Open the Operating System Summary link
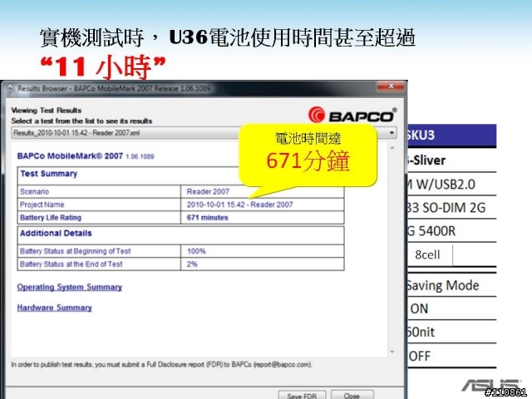The image size is (532, 399). pyautogui.click(x=70, y=287)
